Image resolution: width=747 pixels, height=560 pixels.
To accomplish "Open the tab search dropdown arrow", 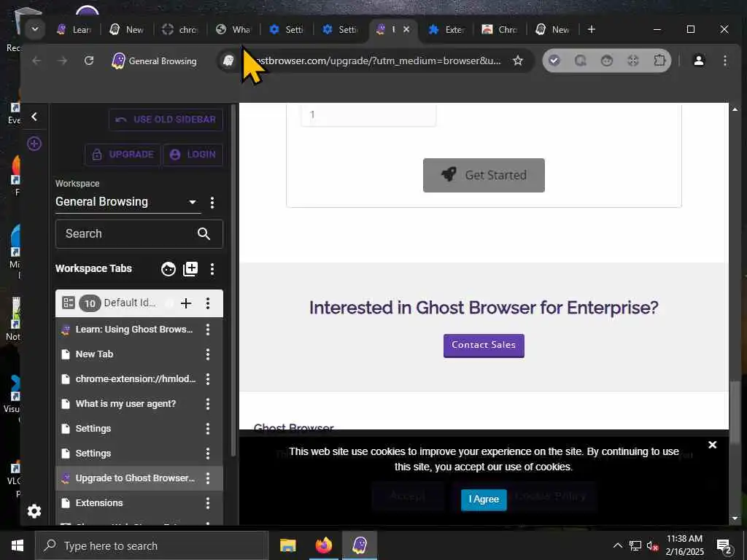I will [35, 29].
